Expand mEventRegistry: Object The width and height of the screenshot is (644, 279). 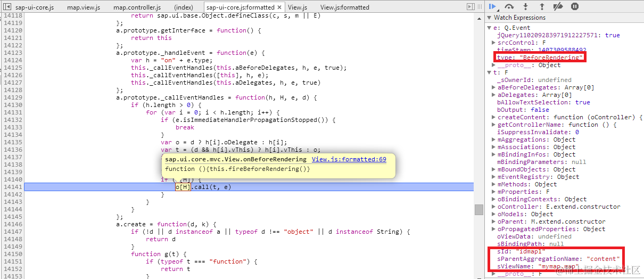494,177
